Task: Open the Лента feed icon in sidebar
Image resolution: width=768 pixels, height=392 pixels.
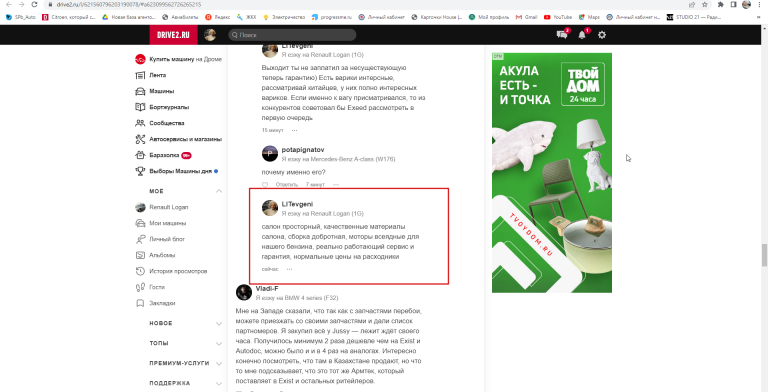Action: tap(140, 75)
